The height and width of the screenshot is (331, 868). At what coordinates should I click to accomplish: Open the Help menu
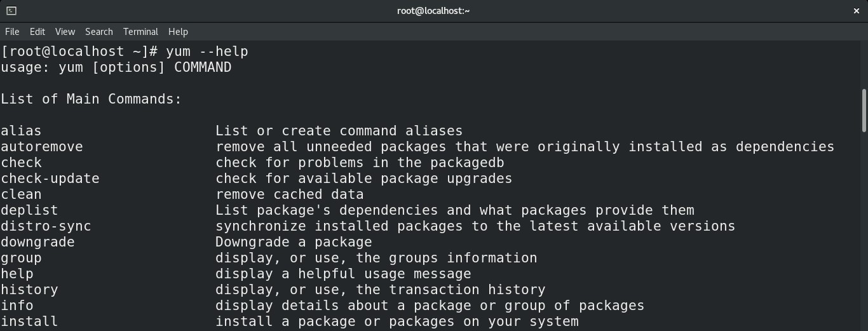tap(178, 31)
